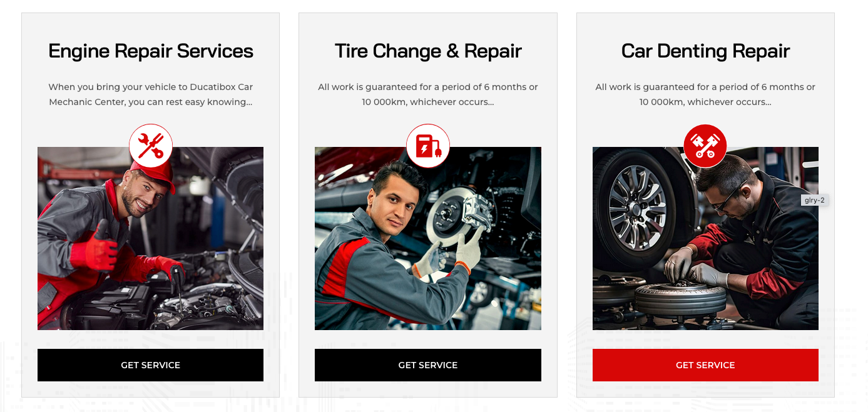Select the Car Denting Repair card panel
The width and height of the screenshot is (868, 412).
pyautogui.click(x=705, y=205)
